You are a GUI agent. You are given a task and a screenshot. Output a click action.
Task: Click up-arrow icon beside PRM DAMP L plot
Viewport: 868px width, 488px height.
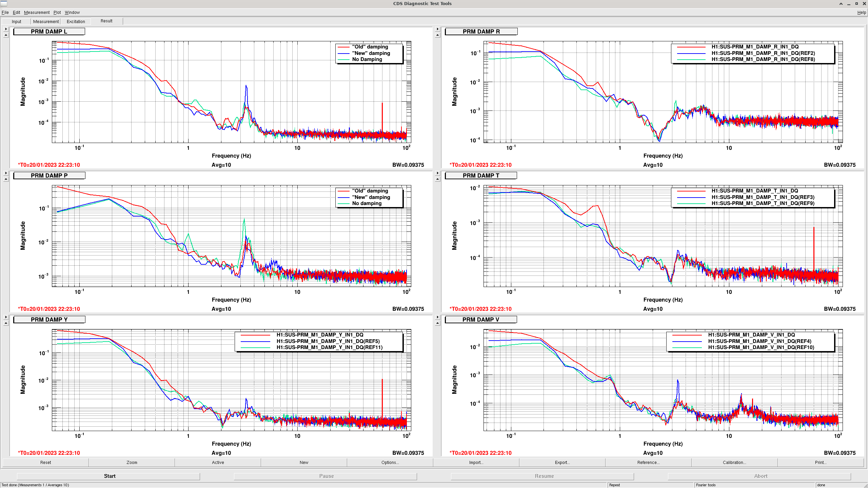(6, 35)
